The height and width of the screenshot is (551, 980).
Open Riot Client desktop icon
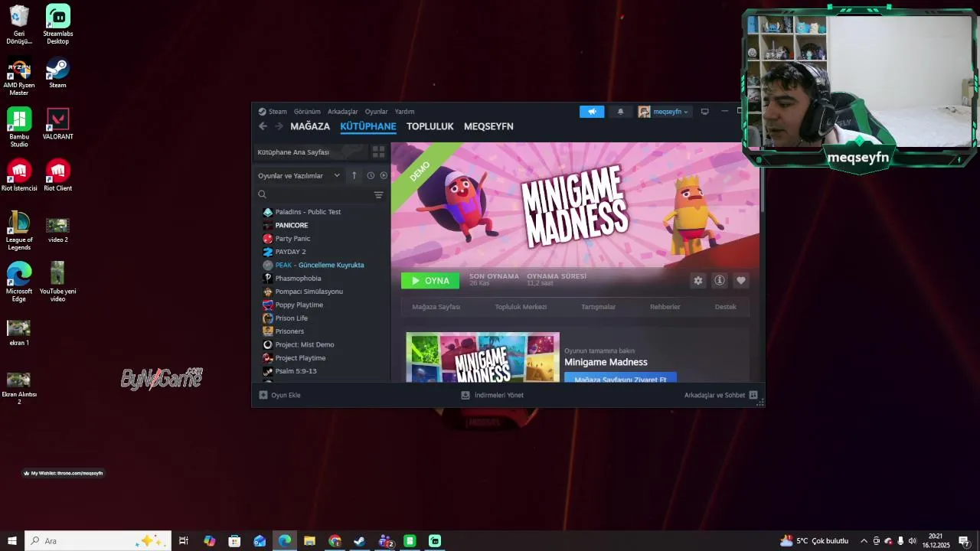pyautogui.click(x=57, y=175)
